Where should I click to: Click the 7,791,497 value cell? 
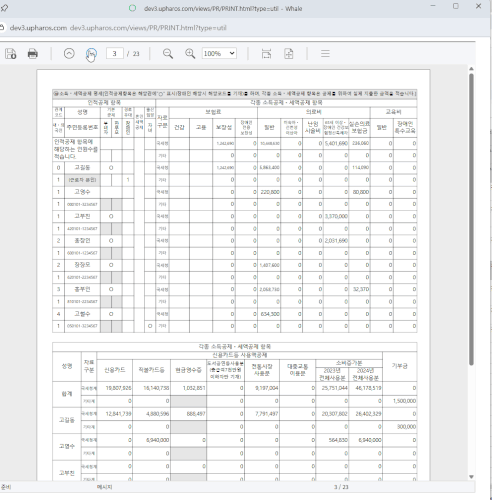point(262,414)
